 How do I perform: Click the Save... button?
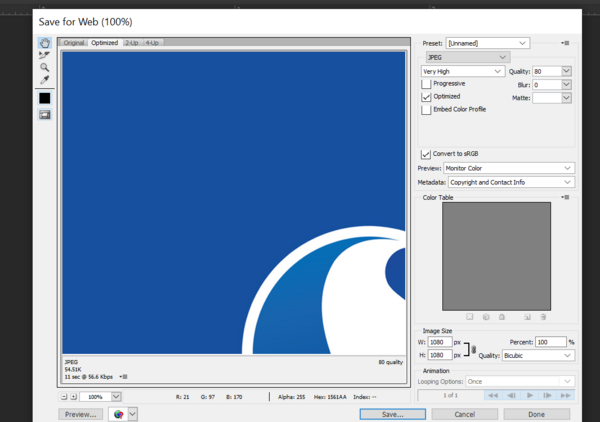pos(393,414)
